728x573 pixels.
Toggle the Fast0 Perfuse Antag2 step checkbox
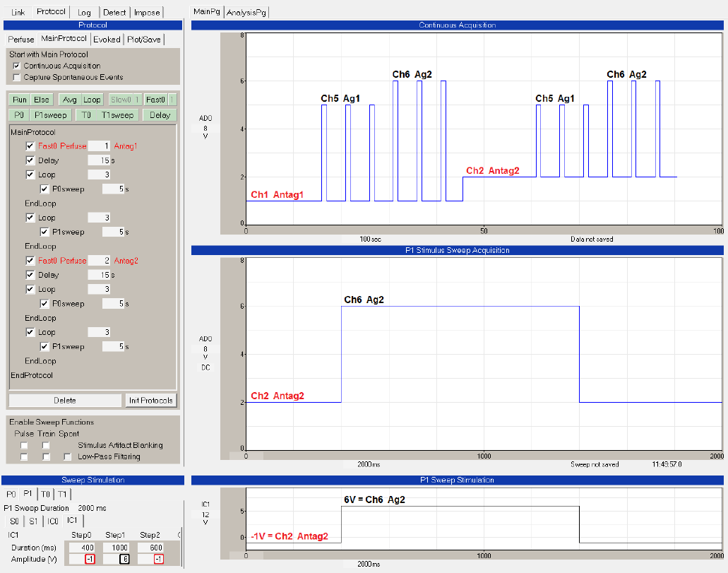point(30,261)
